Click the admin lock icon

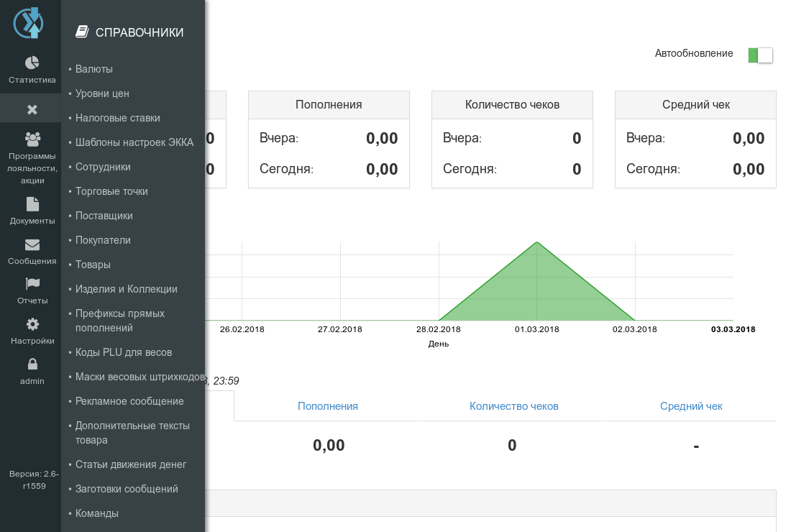(32, 364)
